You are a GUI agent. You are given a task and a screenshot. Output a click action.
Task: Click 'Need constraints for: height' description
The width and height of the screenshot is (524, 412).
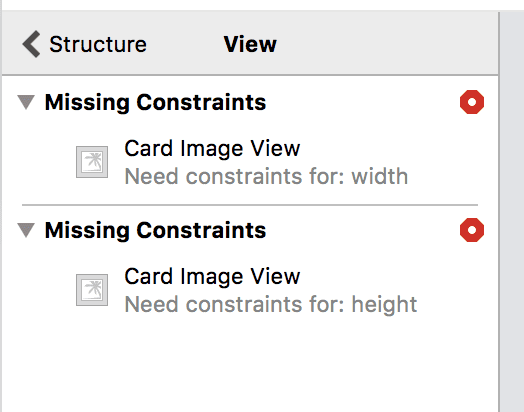[x=271, y=304]
